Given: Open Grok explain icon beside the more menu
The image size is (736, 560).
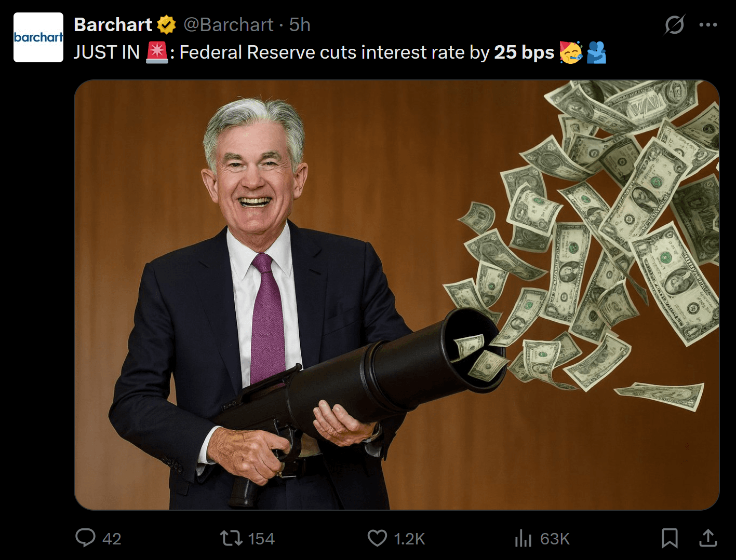Looking at the screenshot, I should (674, 24).
